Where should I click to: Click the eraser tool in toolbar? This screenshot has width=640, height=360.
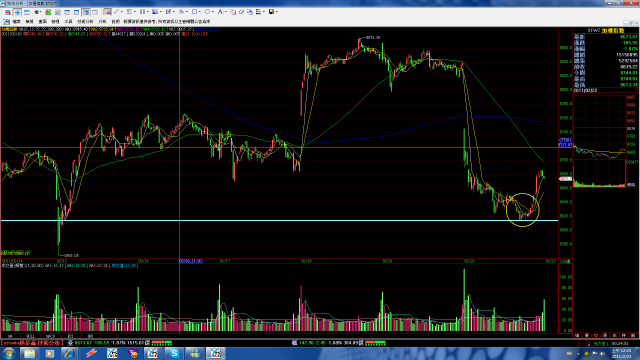tap(241, 12)
